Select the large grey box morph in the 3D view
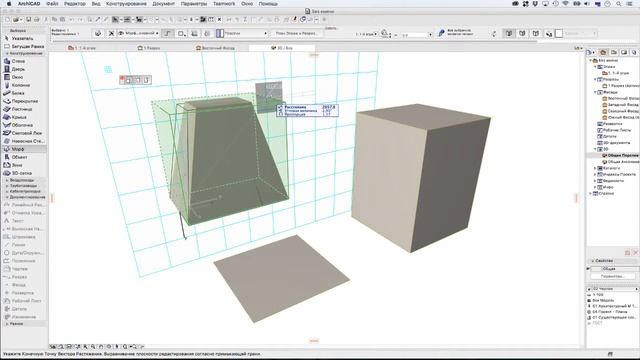Image resolution: width=640 pixels, height=360 pixels. (420, 178)
